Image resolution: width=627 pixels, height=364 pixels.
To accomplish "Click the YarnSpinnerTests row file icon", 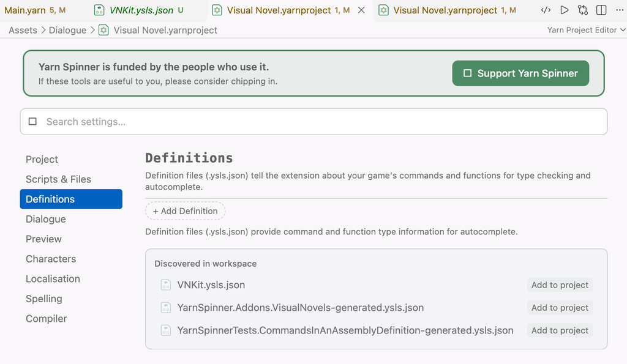I will point(165,330).
